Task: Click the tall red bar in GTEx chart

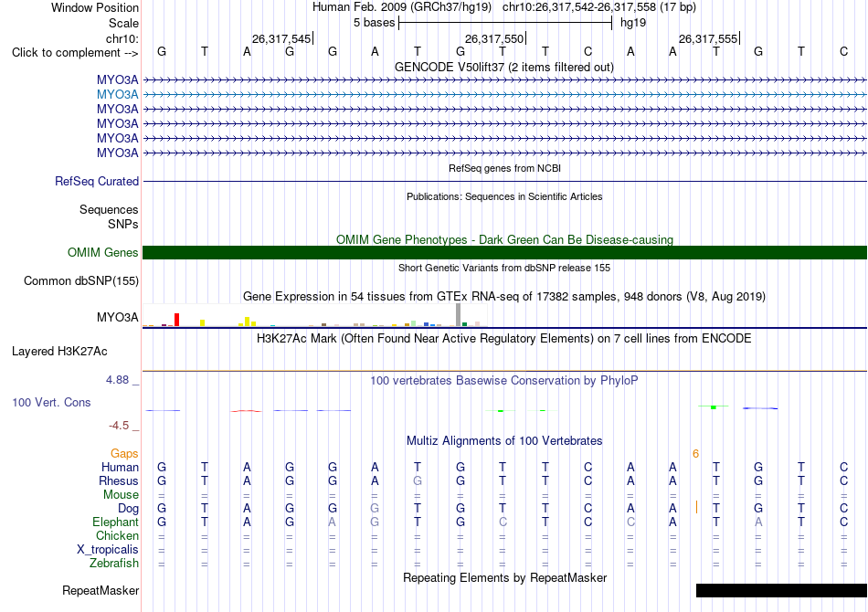Action: coord(176,320)
